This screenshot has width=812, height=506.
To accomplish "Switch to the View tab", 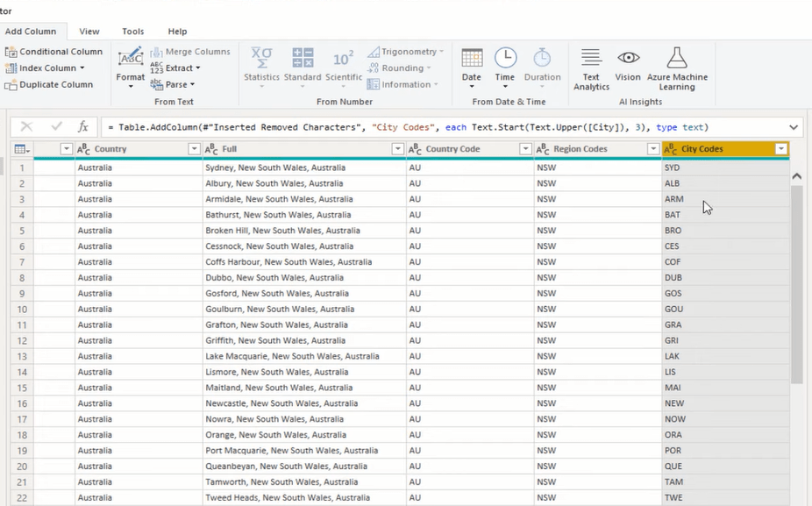I will tap(89, 32).
